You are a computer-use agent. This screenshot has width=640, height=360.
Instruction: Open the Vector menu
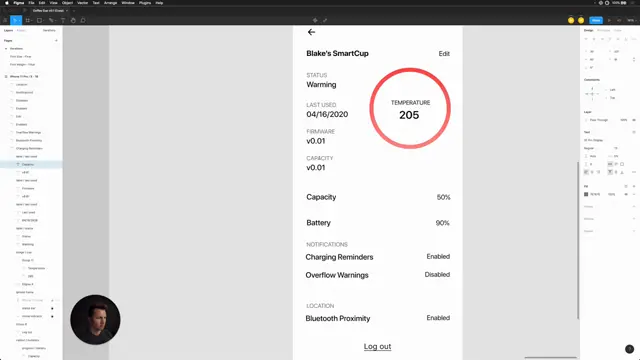tap(82, 3)
